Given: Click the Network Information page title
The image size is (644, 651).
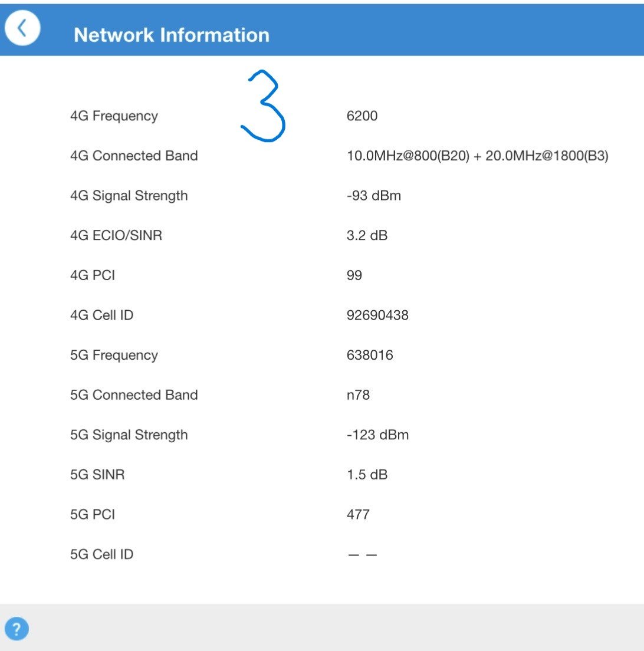Looking at the screenshot, I should tap(171, 35).
